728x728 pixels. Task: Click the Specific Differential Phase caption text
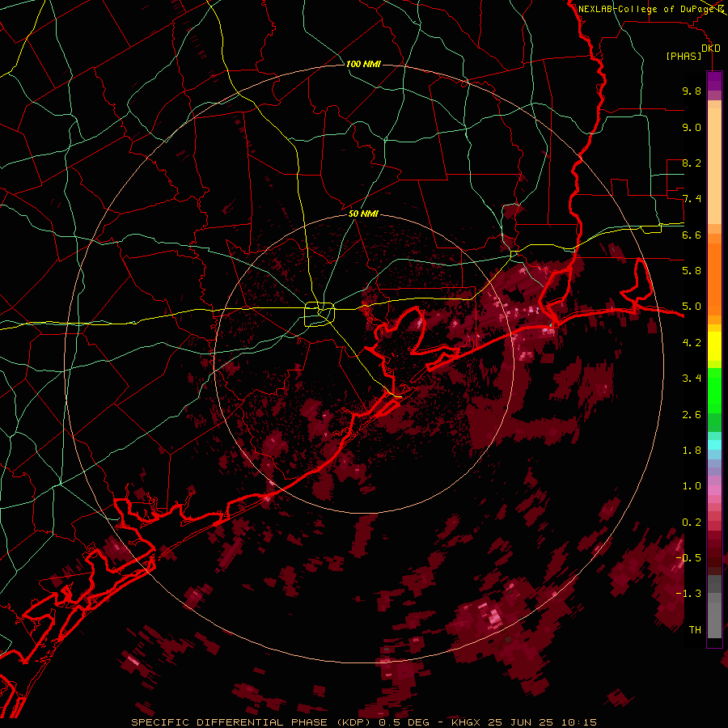(363, 722)
